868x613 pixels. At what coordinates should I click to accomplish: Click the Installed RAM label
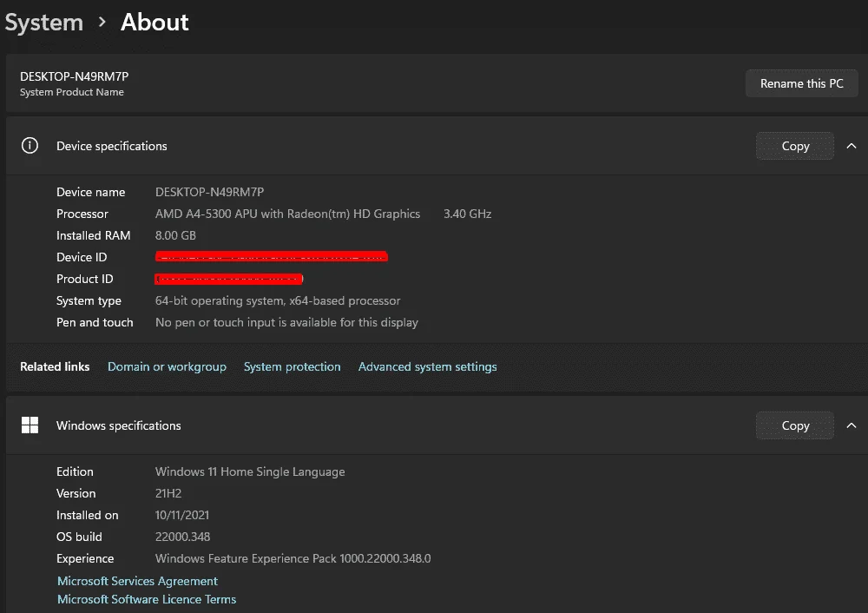94,235
